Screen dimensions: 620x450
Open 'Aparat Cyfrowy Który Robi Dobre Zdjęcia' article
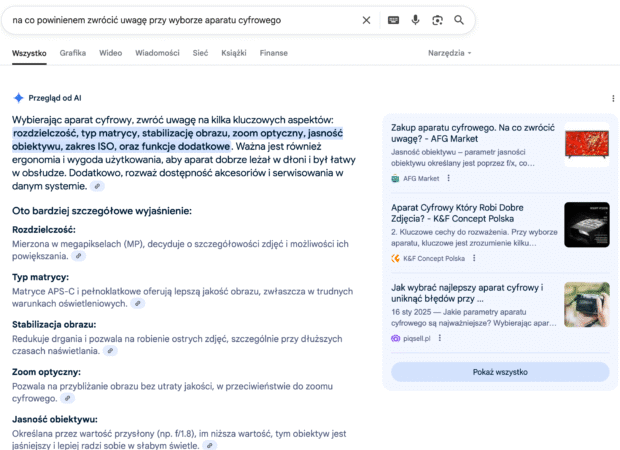coord(458,213)
